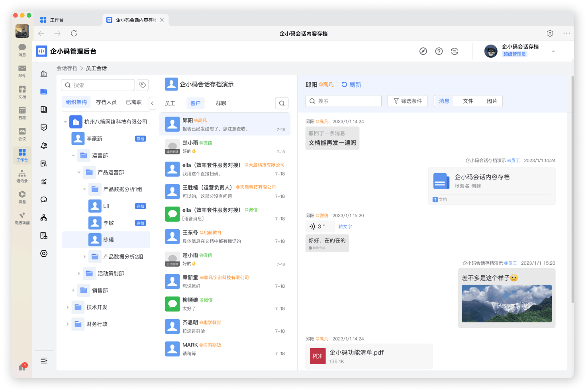Viewport: 588px width, 392px height.
Task: Switch to the 员工 tab
Action: (x=170, y=103)
